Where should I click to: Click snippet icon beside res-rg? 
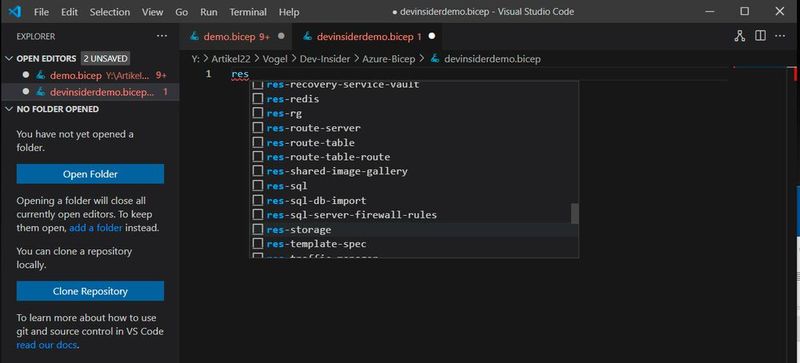[x=258, y=113]
